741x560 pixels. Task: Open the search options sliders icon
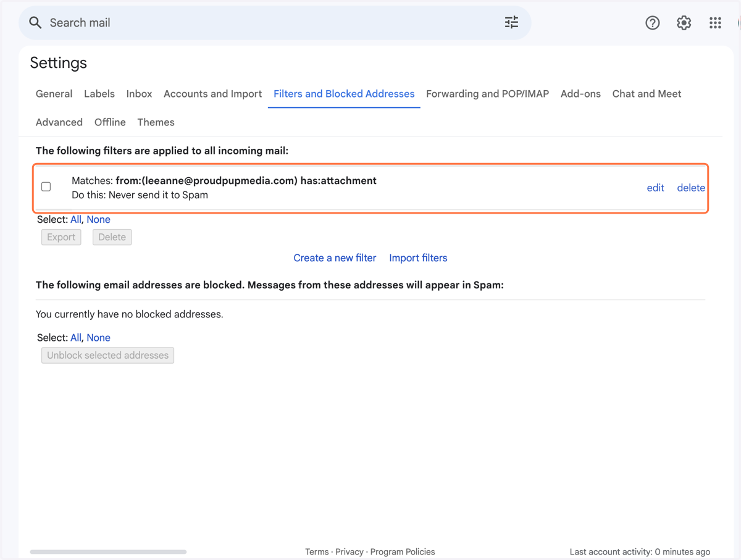[511, 23]
